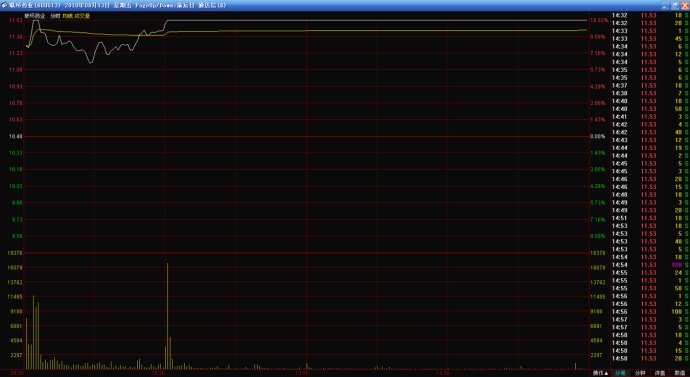This screenshot has height=377, width=690.
Task: Click the 10.48 baseline price label on the left axis
Action: [15, 136]
